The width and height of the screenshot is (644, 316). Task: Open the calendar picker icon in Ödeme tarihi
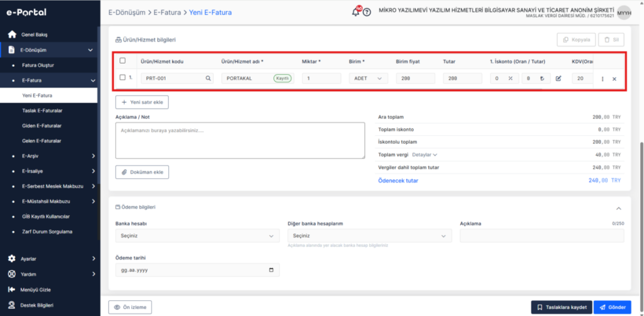[271, 270]
